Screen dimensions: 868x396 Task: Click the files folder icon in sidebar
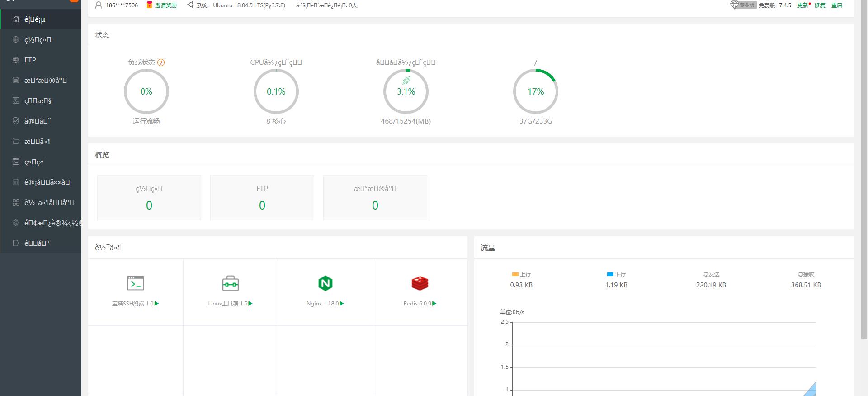[16, 141]
